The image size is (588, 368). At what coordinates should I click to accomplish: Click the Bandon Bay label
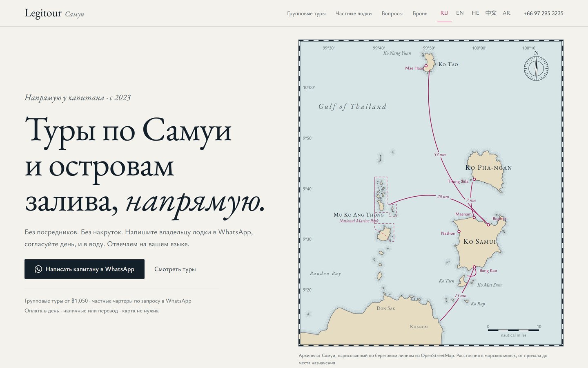pyautogui.click(x=325, y=274)
